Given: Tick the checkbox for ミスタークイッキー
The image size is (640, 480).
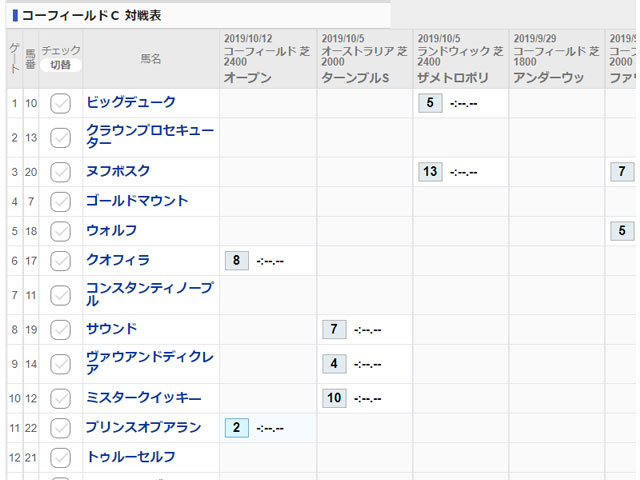Looking at the screenshot, I should 60,398.
